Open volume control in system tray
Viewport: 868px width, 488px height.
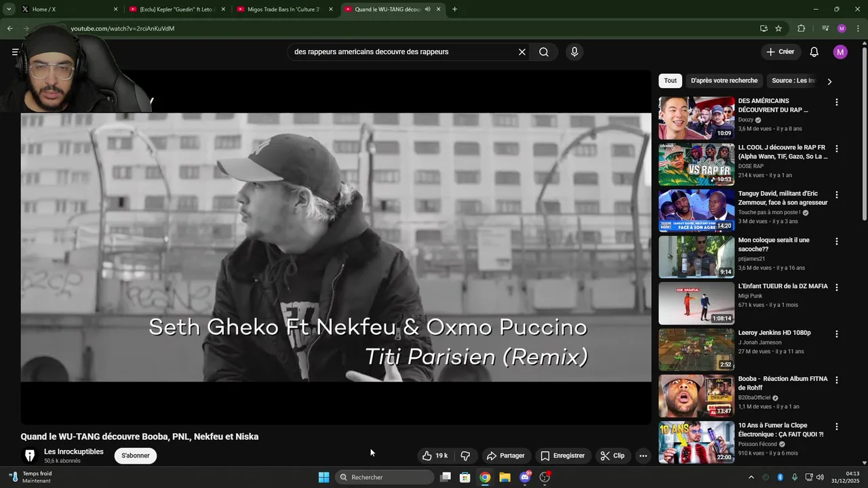(820, 477)
